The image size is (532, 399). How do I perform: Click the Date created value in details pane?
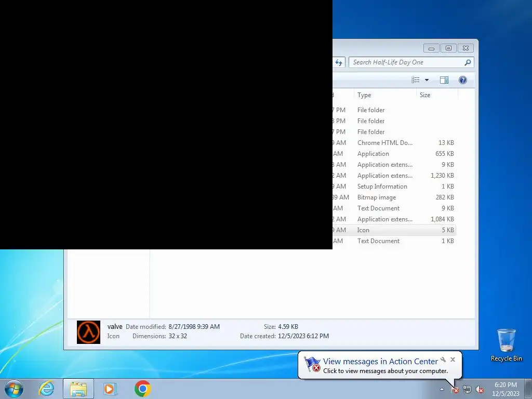click(x=303, y=336)
